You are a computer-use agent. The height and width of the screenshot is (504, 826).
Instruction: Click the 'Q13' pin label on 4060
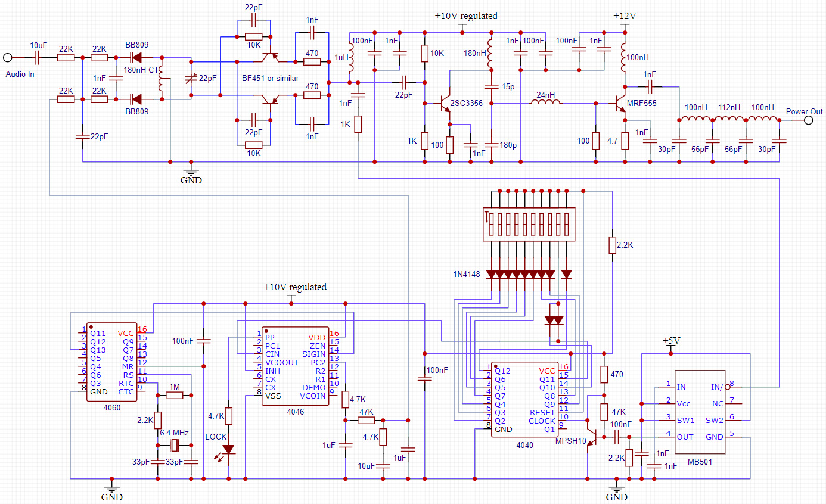(x=98, y=350)
